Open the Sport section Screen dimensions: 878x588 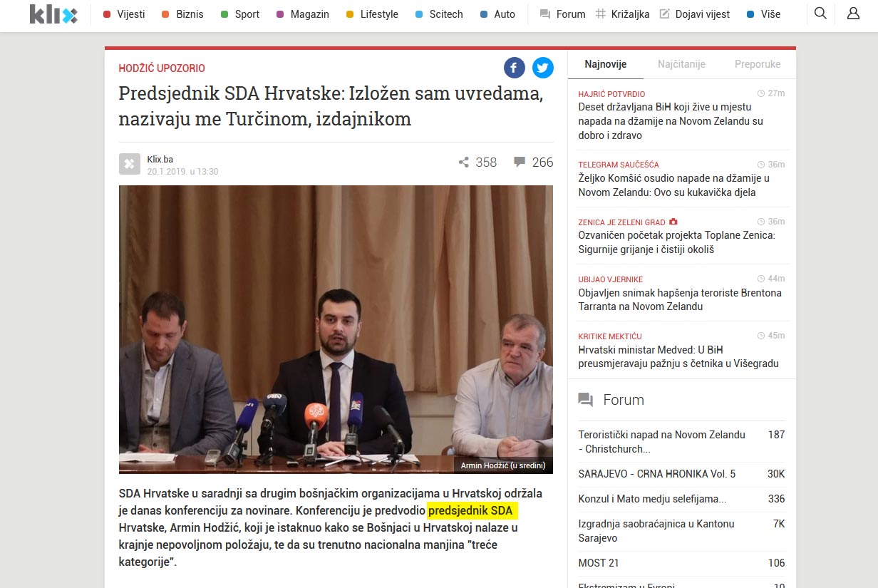pyautogui.click(x=240, y=14)
